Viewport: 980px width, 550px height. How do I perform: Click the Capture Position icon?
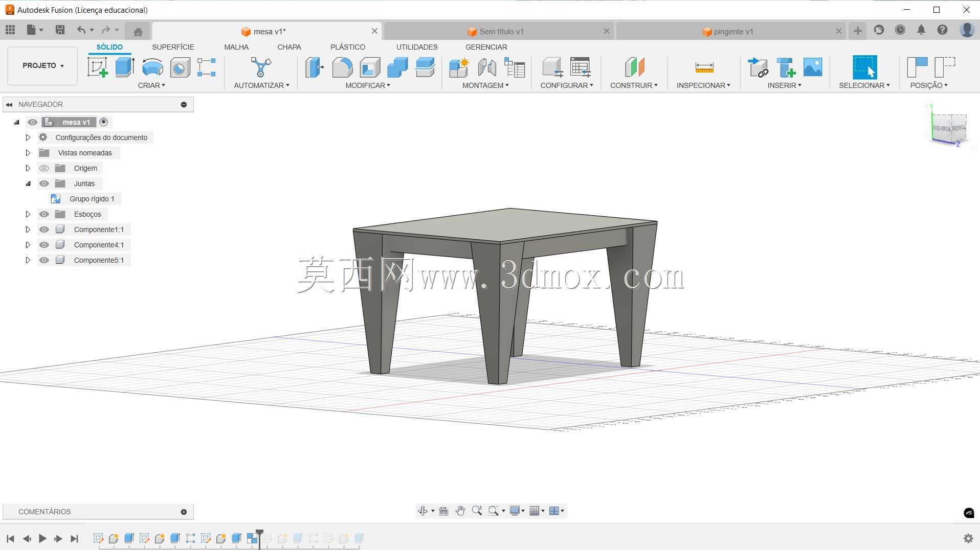pyautogui.click(x=917, y=67)
